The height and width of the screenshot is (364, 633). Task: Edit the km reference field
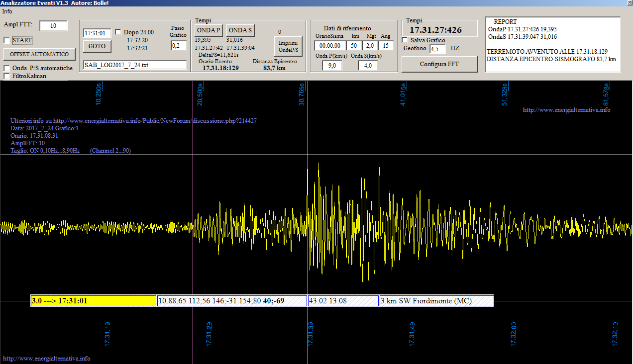[x=354, y=46]
